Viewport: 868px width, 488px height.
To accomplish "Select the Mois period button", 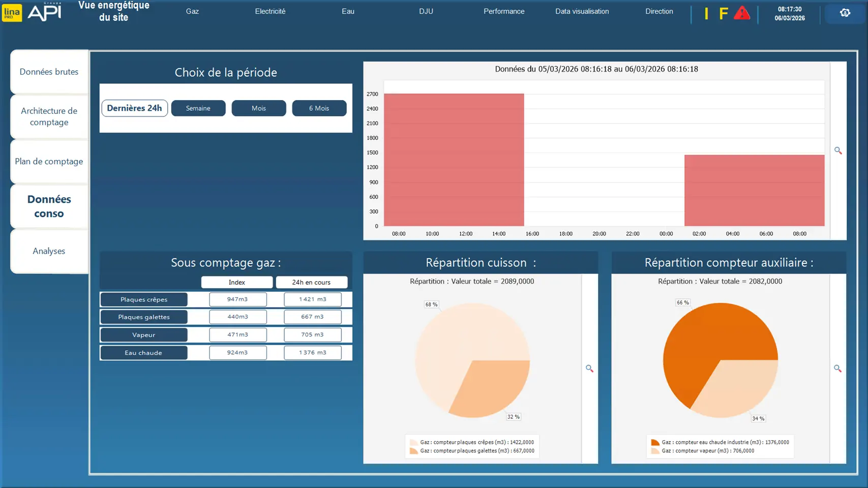I will (x=258, y=108).
